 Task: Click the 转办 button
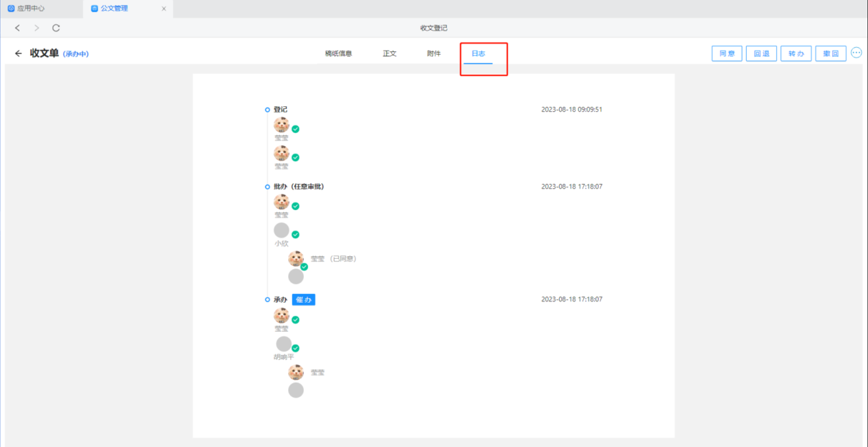[795, 53]
